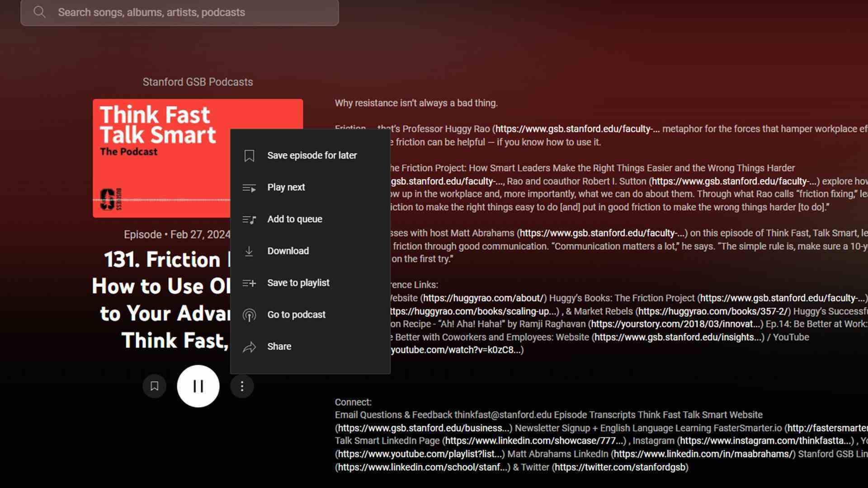Click 'Why resistance isn't always a bad thing.'
Viewport: 868px width, 488px height.
tap(416, 103)
